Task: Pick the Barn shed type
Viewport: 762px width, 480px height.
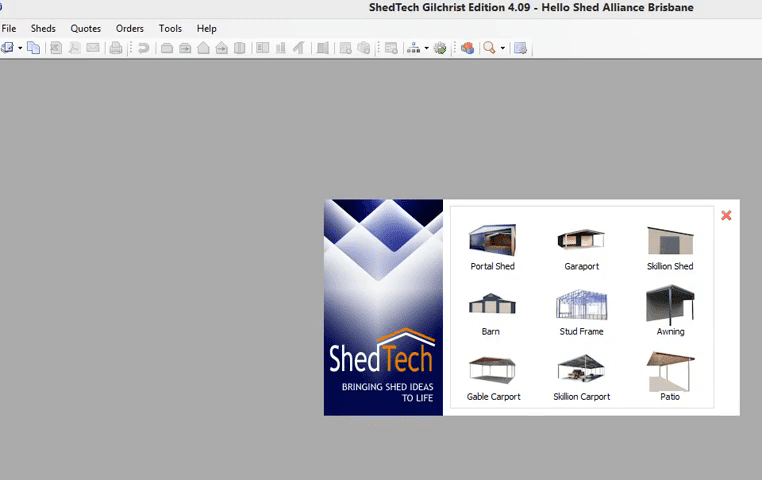Action: click(491, 312)
